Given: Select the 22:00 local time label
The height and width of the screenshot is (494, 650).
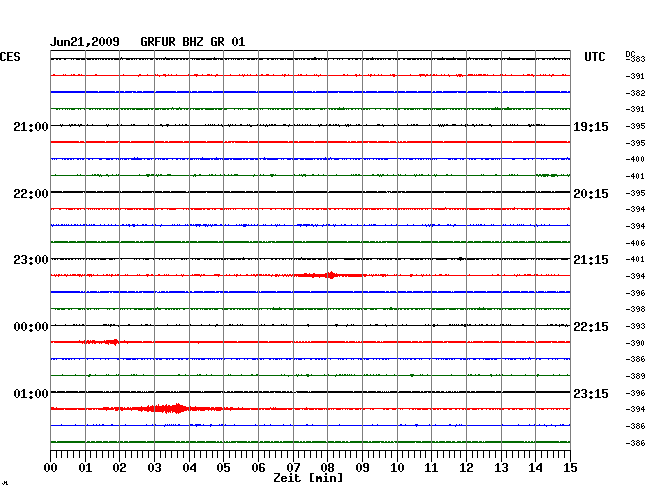Looking at the screenshot, I should click(31, 194).
